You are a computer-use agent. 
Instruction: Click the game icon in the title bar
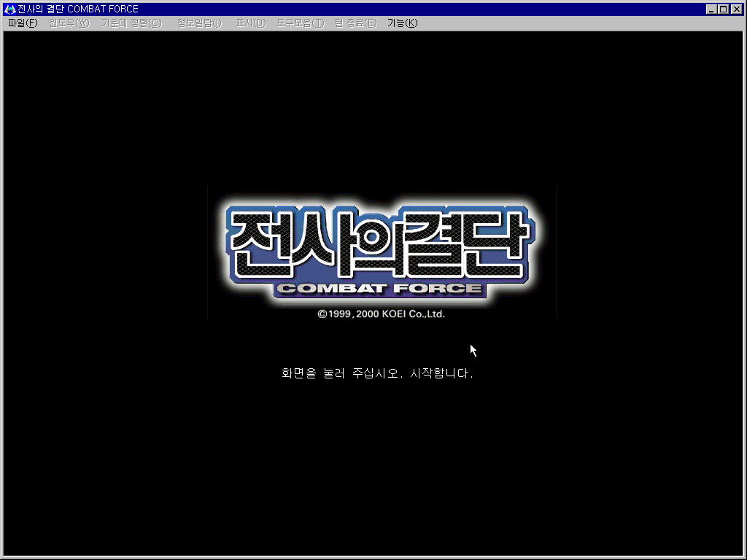[9, 9]
